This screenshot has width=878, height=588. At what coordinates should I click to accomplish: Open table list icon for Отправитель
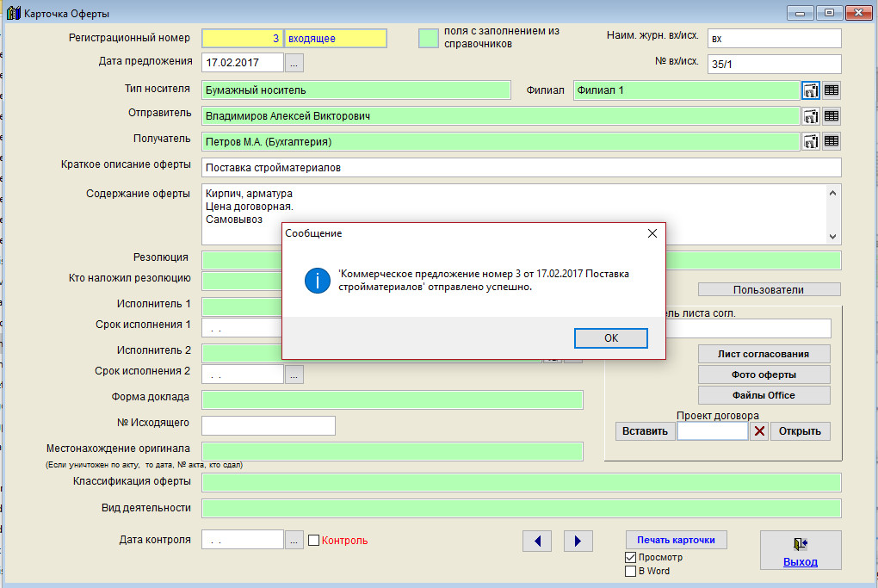832,116
